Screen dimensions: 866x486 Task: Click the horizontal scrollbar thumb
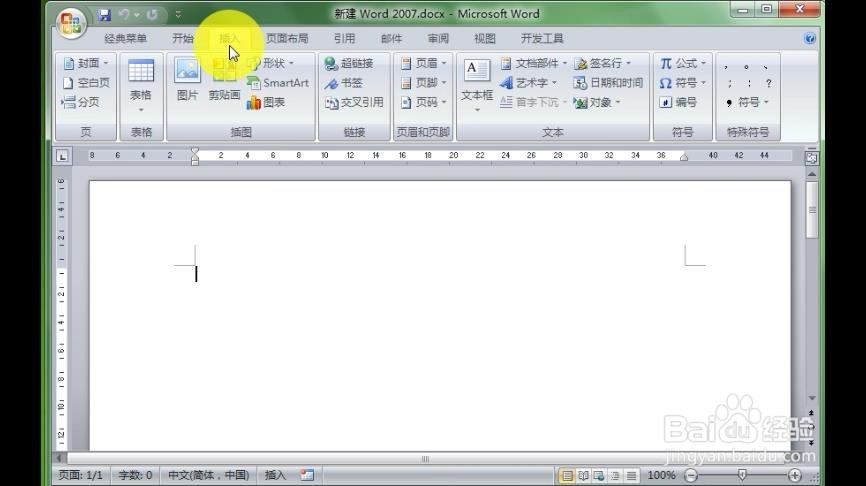pos(425,458)
